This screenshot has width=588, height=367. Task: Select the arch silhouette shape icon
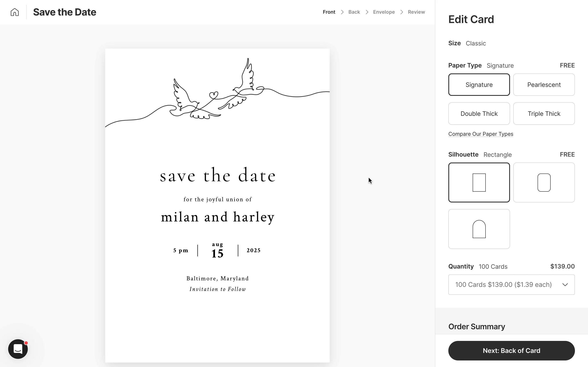tap(479, 229)
